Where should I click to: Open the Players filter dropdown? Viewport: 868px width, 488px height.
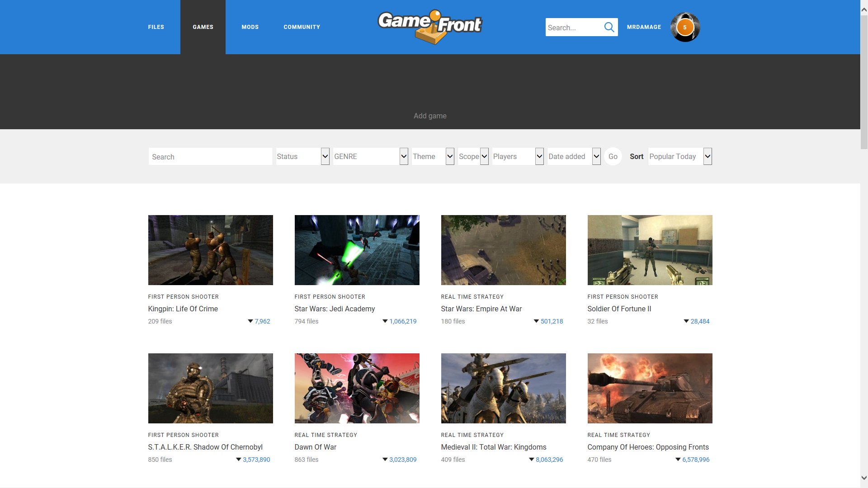518,156
